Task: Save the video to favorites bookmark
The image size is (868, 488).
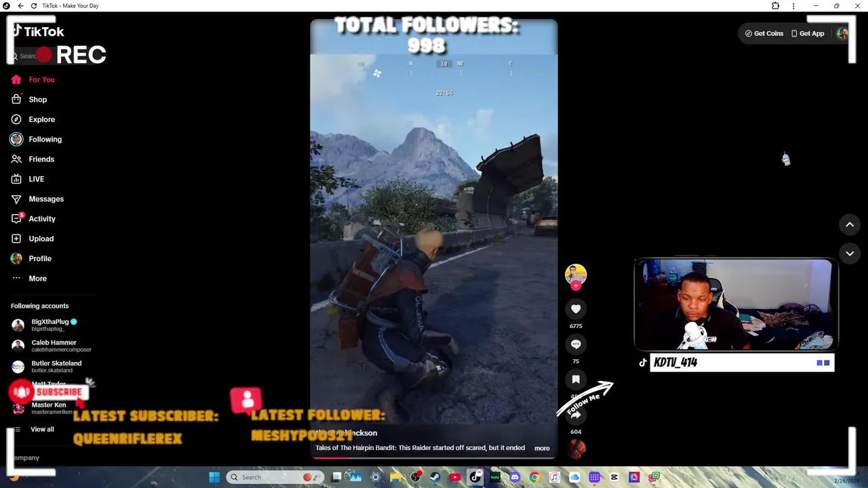Action: click(x=576, y=380)
